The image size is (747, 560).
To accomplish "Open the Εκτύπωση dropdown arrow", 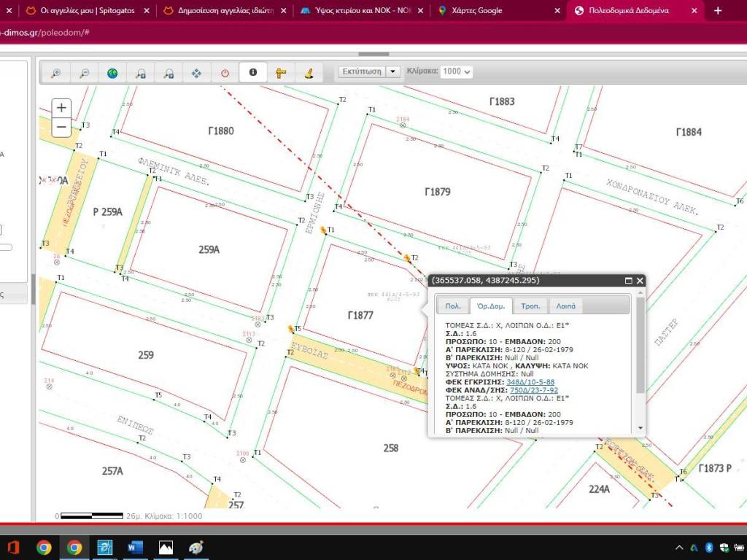I will pos(393,71).
